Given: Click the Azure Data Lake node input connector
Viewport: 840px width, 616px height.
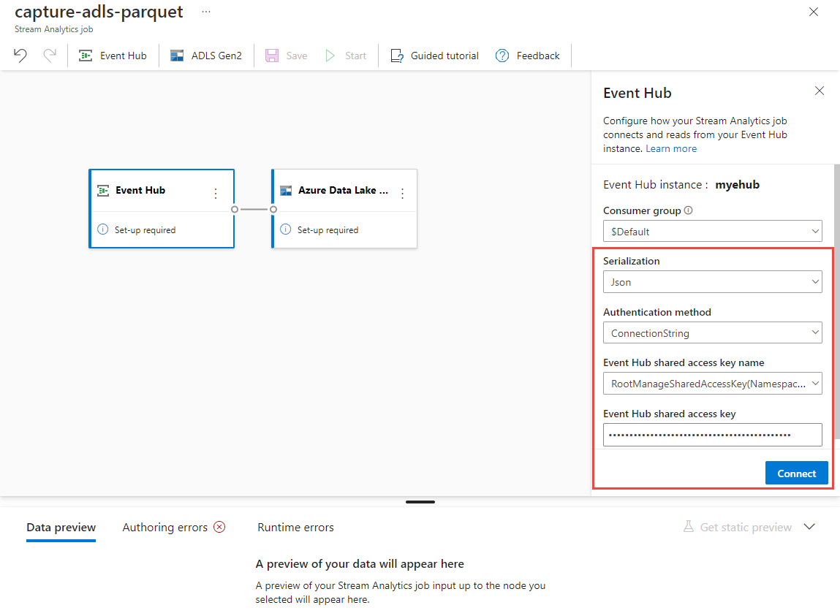Looking at the screenshot, I should tap(273, 210).
